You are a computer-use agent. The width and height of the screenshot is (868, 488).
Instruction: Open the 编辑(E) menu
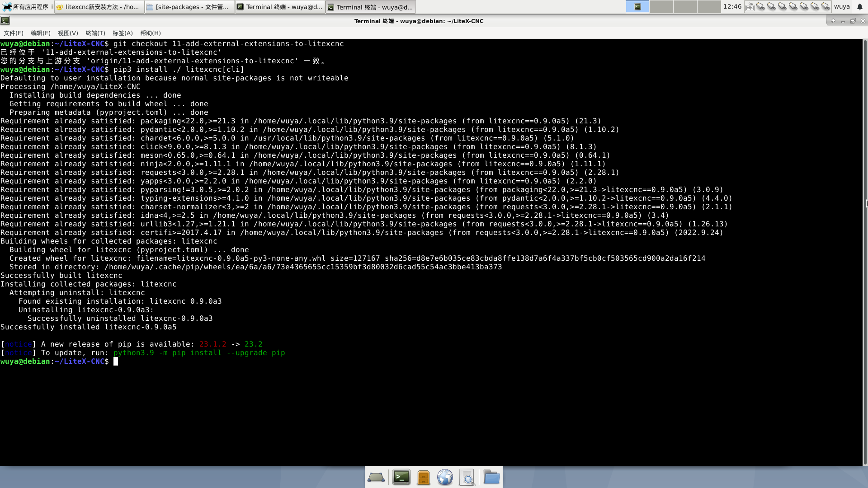click(x=41, y=33)
